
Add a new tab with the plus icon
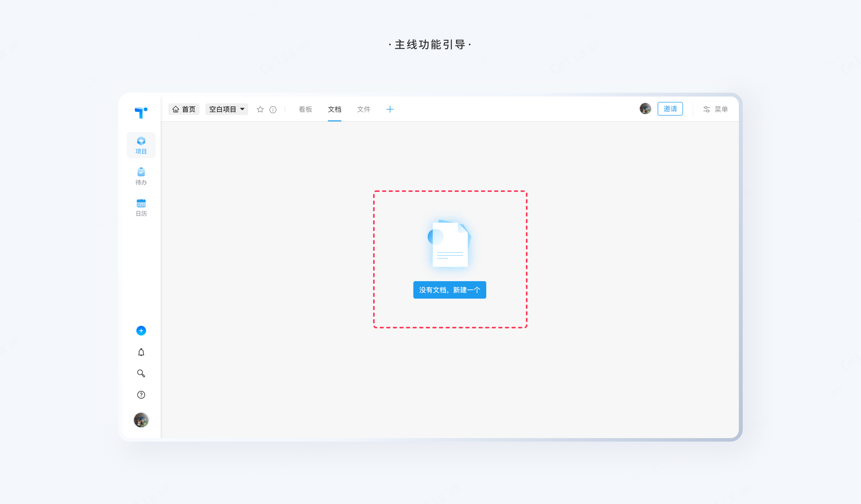pyautogui.click(x=390, y=109)
